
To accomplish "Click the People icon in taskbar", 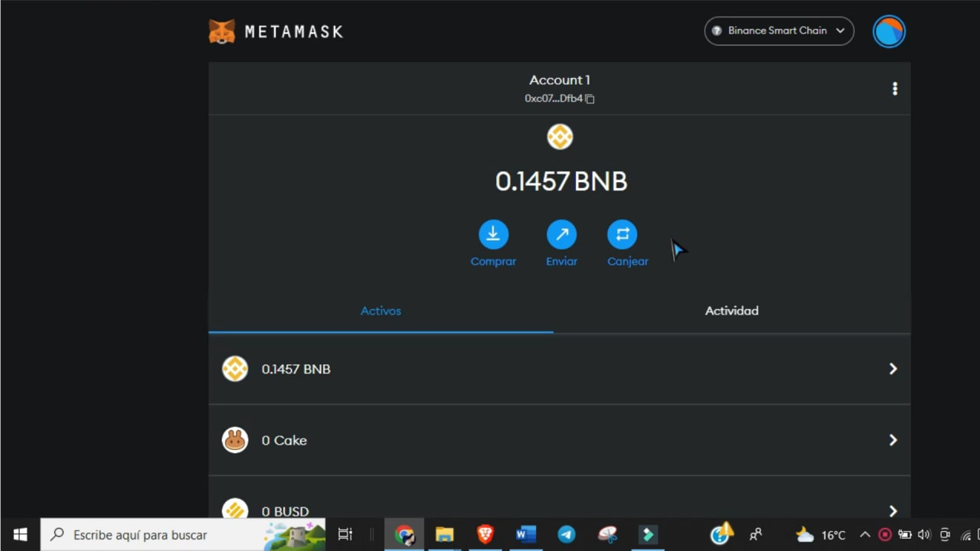I will (756, 534).
